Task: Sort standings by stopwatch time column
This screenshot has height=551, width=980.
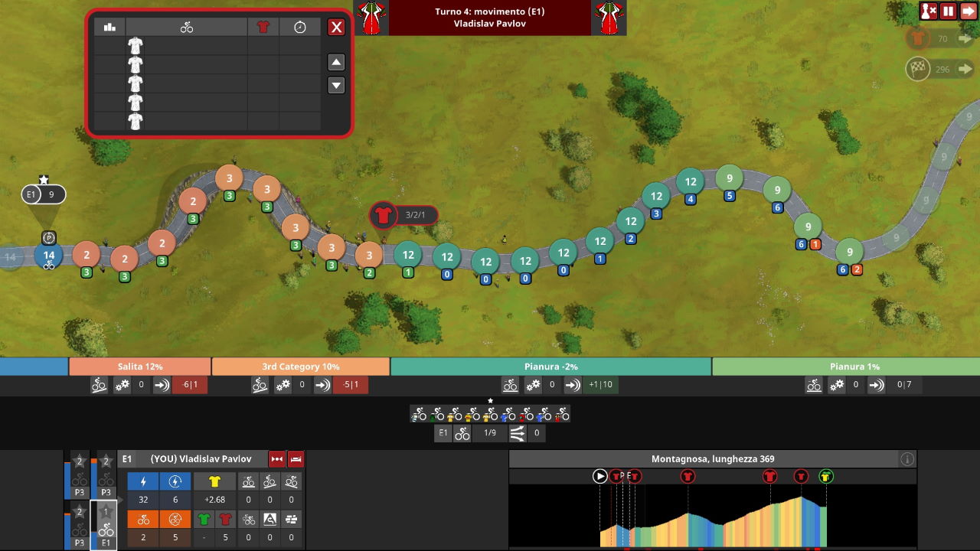Action: pos(299,28)
